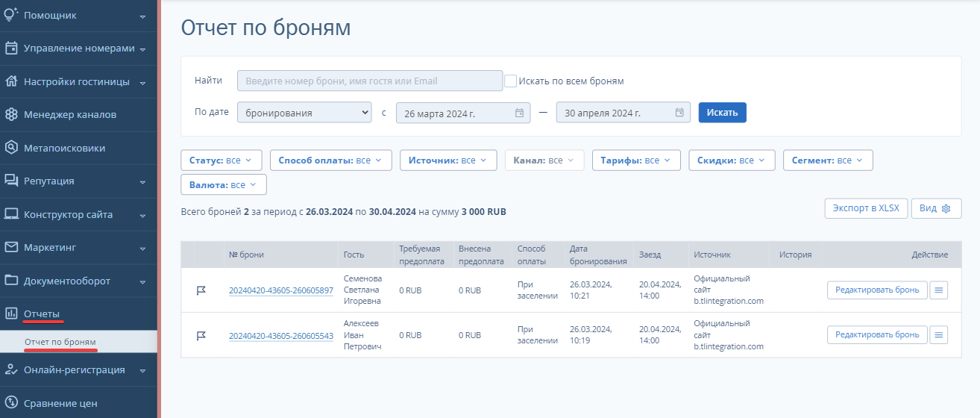Open the hamburger actions menu for Алексеев booking
The width and height of the screenshot is (980, 418).
point(938,335)
